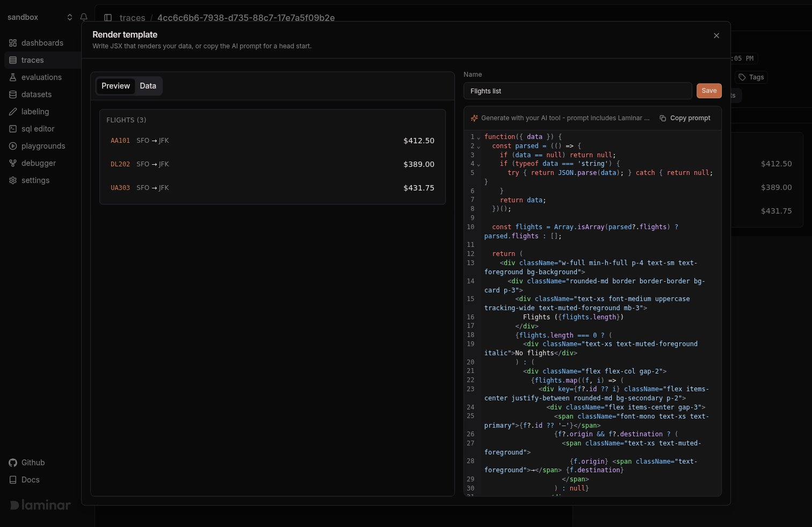Viewport: 812px width, 527px height.
Task: Click the SFO → JFK route for DL202
Action: [153, 164]
